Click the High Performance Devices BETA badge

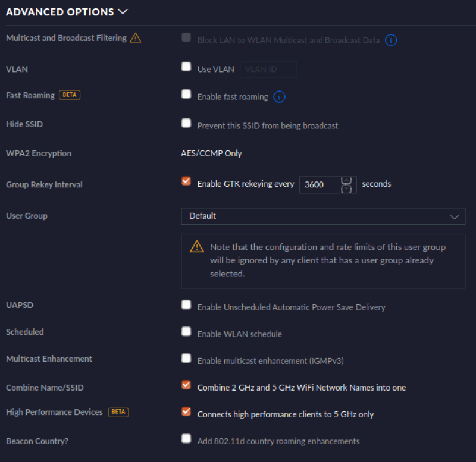[x=118, y=412]
